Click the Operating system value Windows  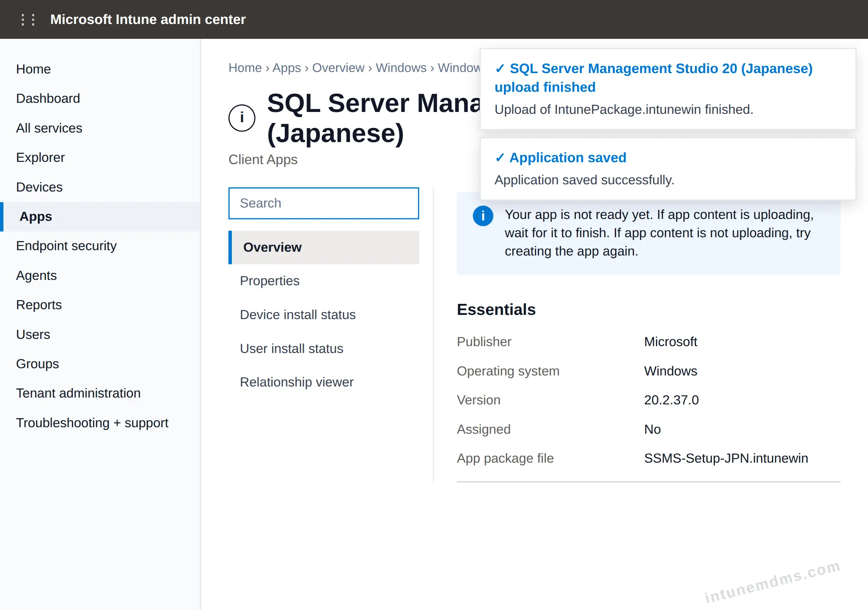click(x=670, y=371)
